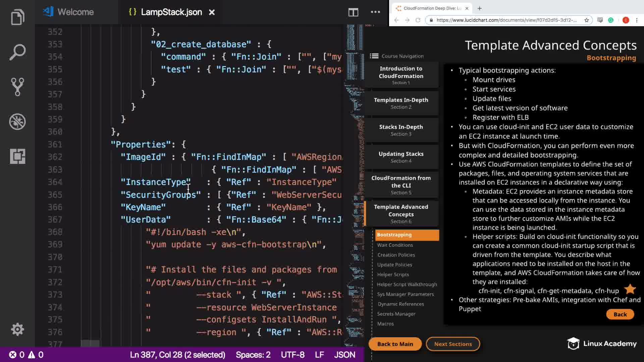Open the Search panel icon
Viewport: 644px width, 362px height.
point(17,52)
